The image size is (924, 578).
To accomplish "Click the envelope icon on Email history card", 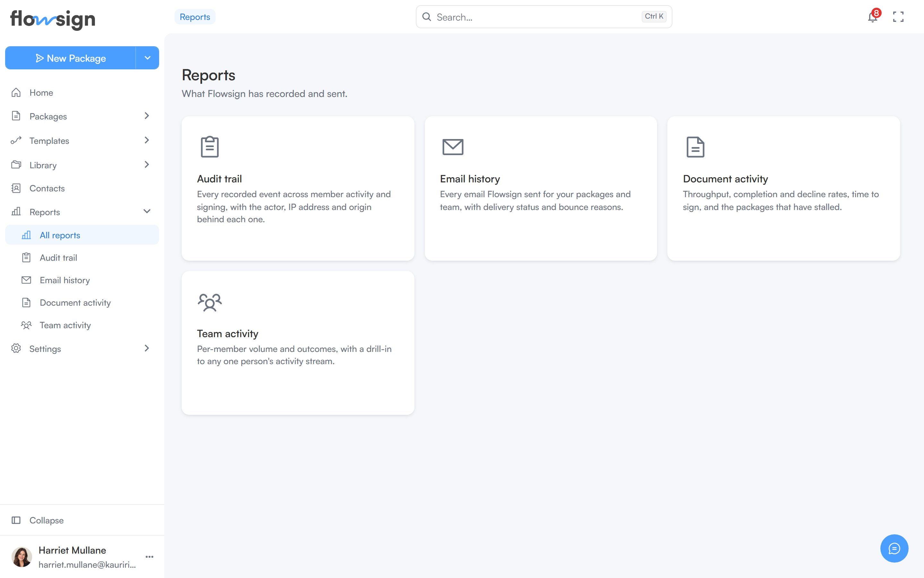I will point(453,147).
